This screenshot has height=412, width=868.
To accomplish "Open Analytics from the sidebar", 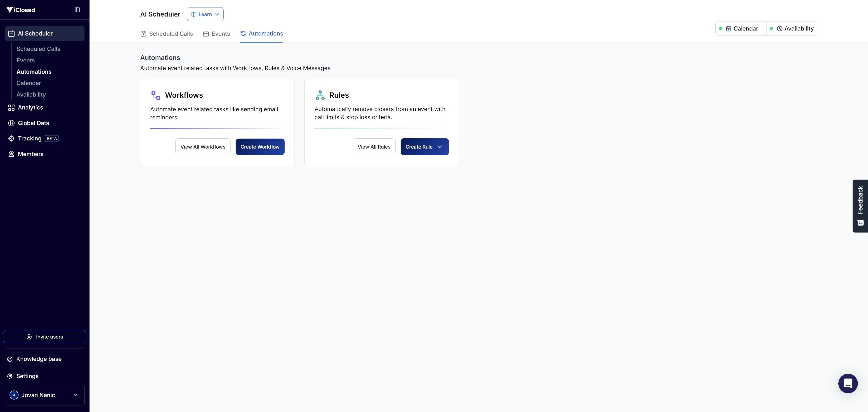I will (30, 108).
